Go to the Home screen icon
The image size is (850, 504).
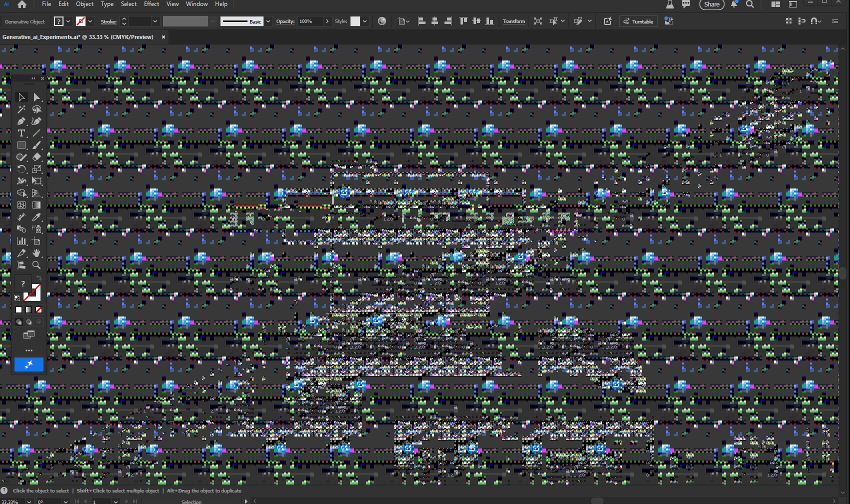point(22,4)
